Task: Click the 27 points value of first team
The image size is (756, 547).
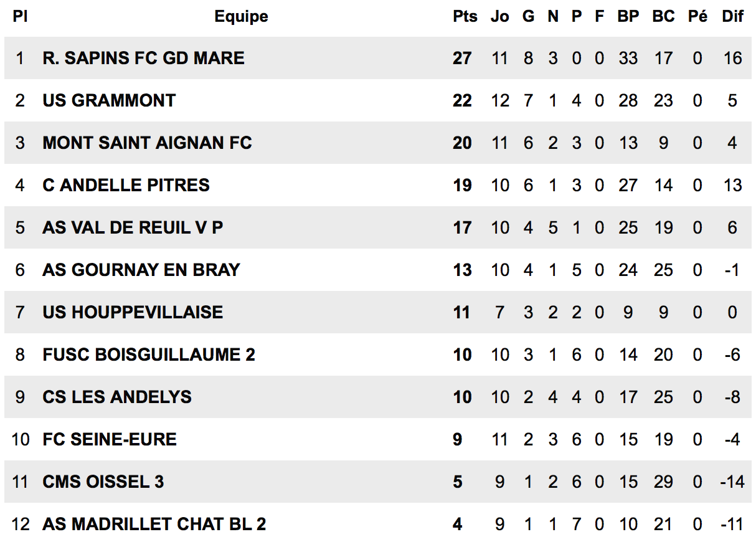Action: click(x=462, y=58)
